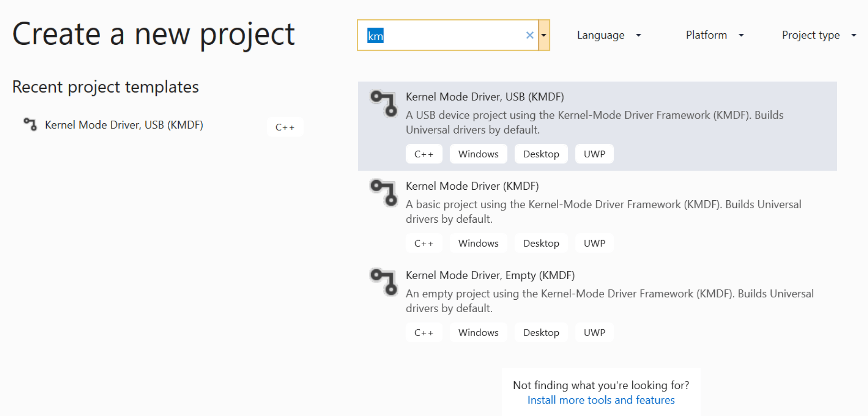Click the recent template driver icon
This screenshot has height=416, width=868.
[30, 124]
